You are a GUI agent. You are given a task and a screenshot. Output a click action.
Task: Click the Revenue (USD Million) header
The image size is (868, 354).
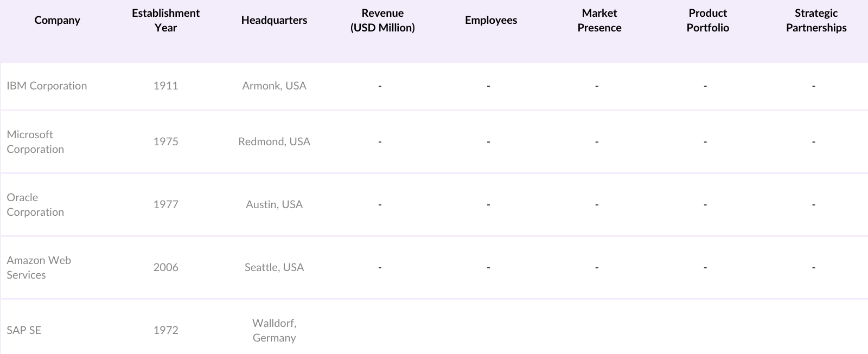tap(382, 20)
